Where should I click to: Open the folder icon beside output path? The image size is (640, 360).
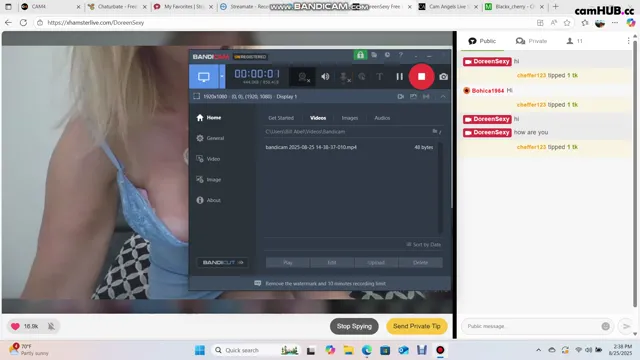435,131
